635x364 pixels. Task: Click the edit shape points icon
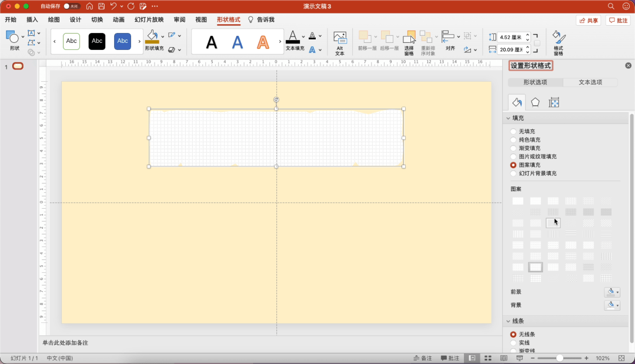tap(31, 42)
